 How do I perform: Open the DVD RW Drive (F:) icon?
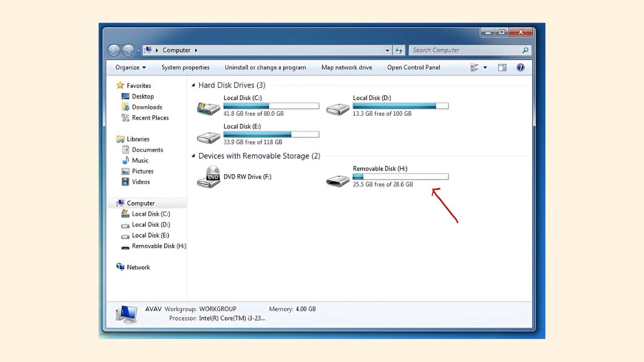208,177
